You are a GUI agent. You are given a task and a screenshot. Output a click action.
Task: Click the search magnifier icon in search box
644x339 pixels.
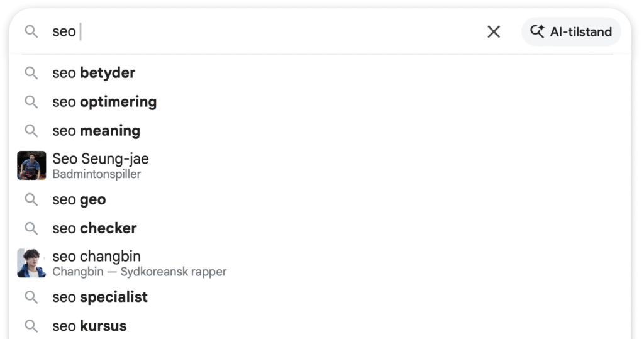[31, 31]
